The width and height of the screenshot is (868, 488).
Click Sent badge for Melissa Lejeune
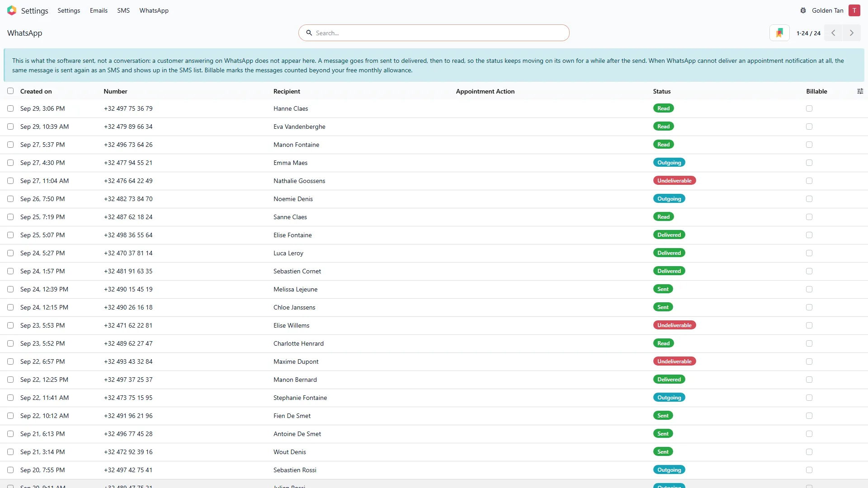(663, 289)
